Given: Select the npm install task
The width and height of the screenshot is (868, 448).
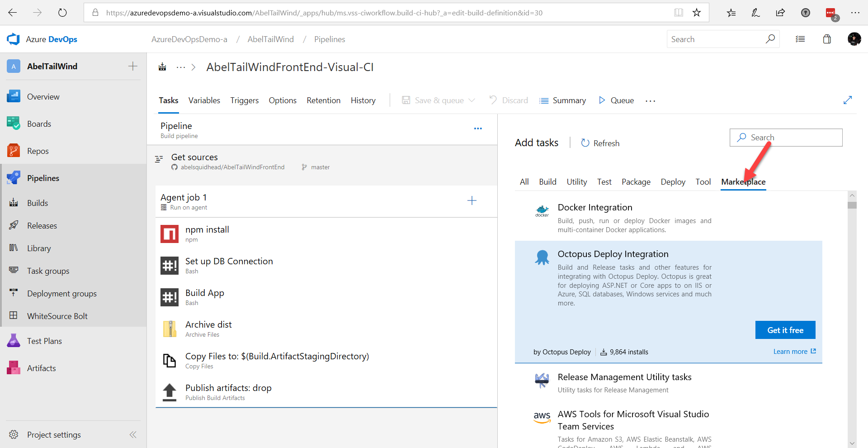Looking at the screenshot, I should [326, 234].
